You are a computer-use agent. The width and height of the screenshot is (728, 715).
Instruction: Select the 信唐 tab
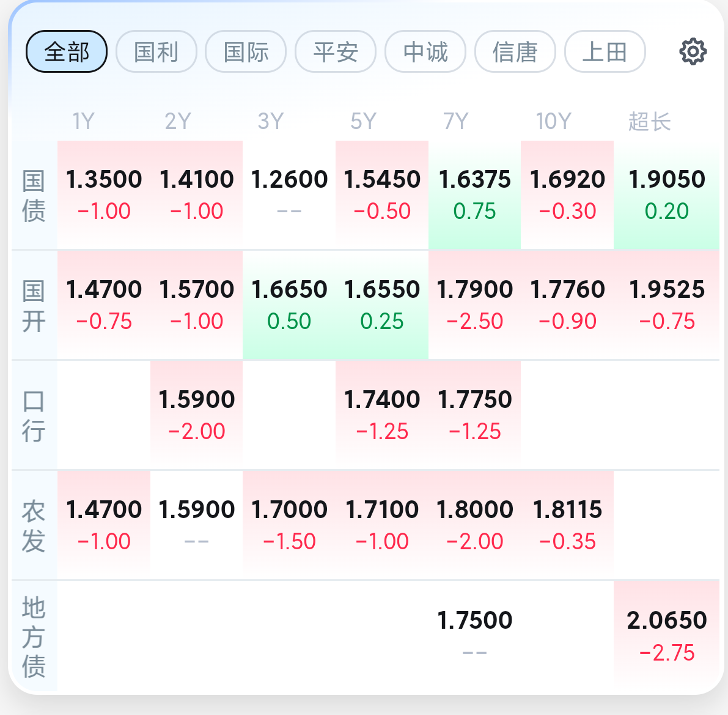tap(515, 51)
